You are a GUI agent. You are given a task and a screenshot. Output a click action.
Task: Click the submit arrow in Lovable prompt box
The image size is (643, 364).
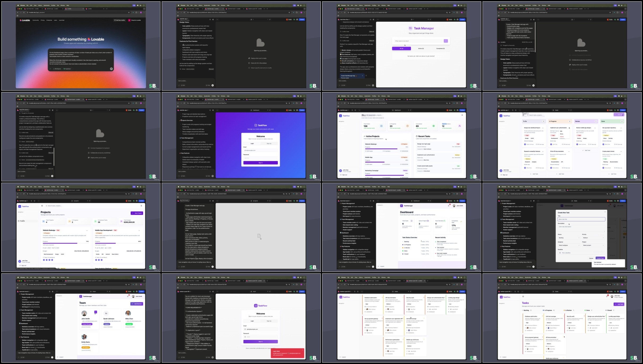tap(111, 69)
